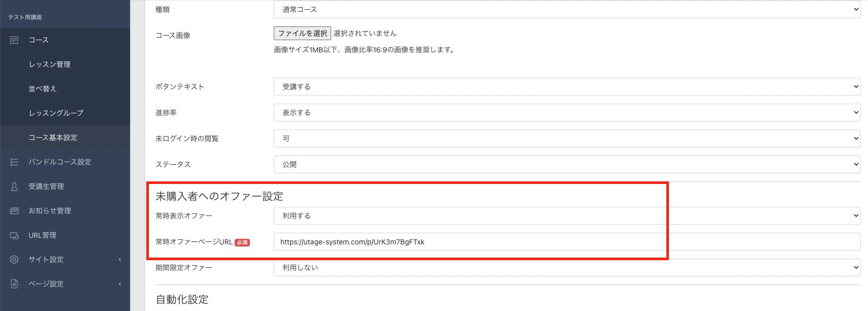Viewport: 868px width, 311px height.
Task: Open the 期間限定オファー dropdown
Action: [566, 268]
